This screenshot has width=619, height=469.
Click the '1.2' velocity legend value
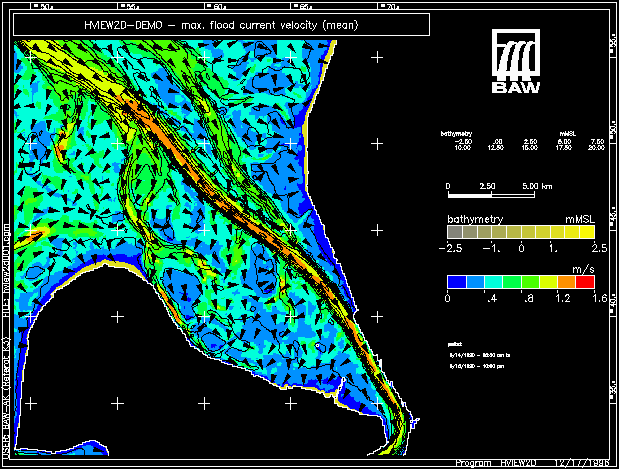click(x=563, y=298)
